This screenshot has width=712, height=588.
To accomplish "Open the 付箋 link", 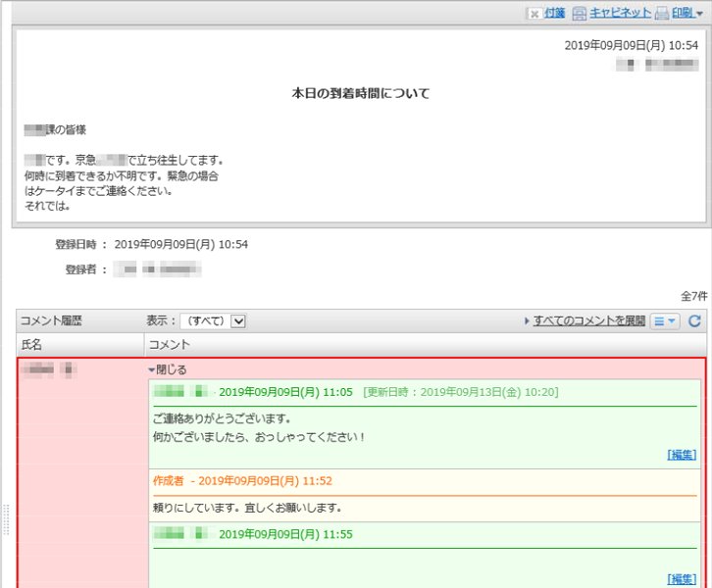I will tap(555, 13).
